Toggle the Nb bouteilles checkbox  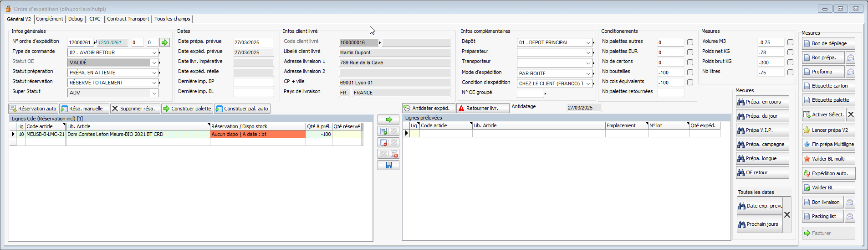[690, 73]
